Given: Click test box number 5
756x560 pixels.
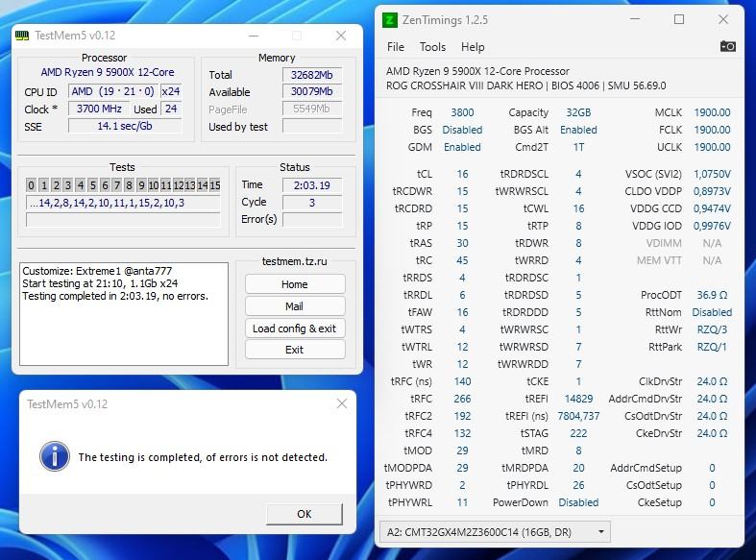Looking at the screenshot, I should 92,185.
